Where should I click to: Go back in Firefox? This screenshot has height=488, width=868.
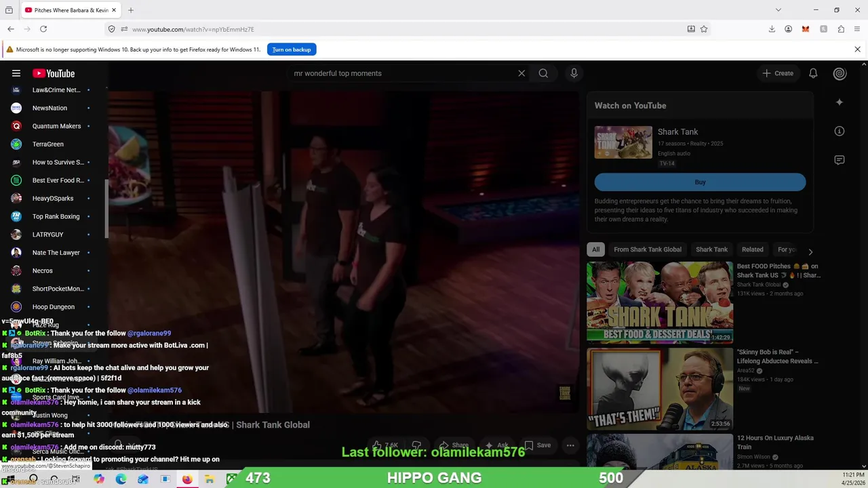(11, 29)
